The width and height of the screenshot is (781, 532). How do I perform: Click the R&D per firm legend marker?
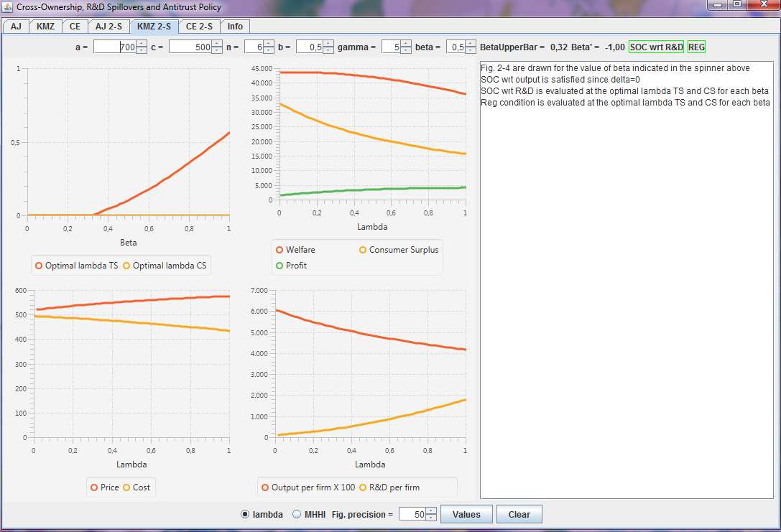(x=363, y=487)
